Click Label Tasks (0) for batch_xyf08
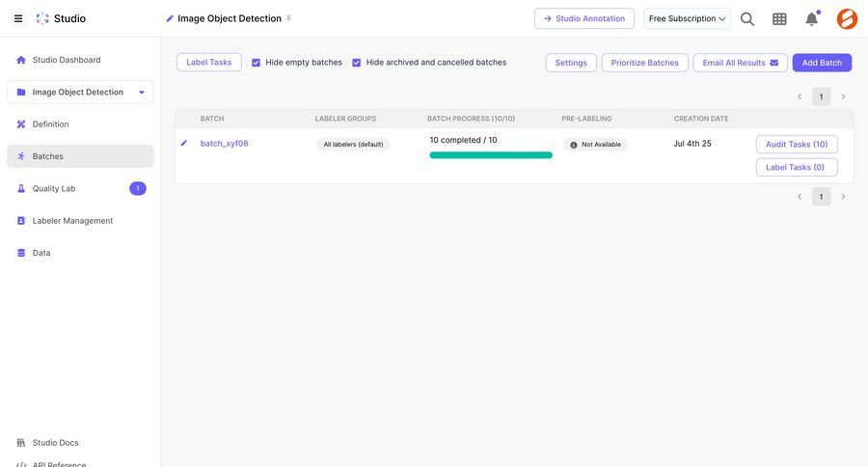The image size is (868, 467). tap(797, 167)
